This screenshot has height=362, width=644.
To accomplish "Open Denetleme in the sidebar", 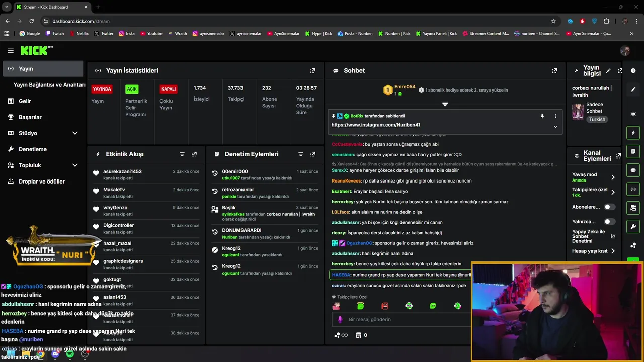I will click(x=33, y=149).
